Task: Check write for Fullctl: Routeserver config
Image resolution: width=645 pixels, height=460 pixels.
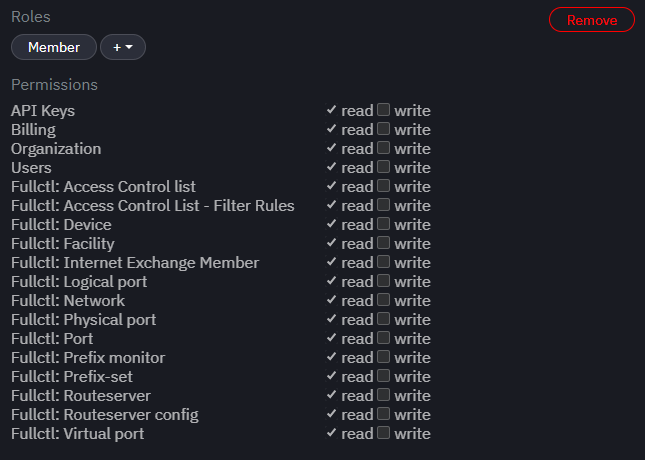Action: click(383, 414)
